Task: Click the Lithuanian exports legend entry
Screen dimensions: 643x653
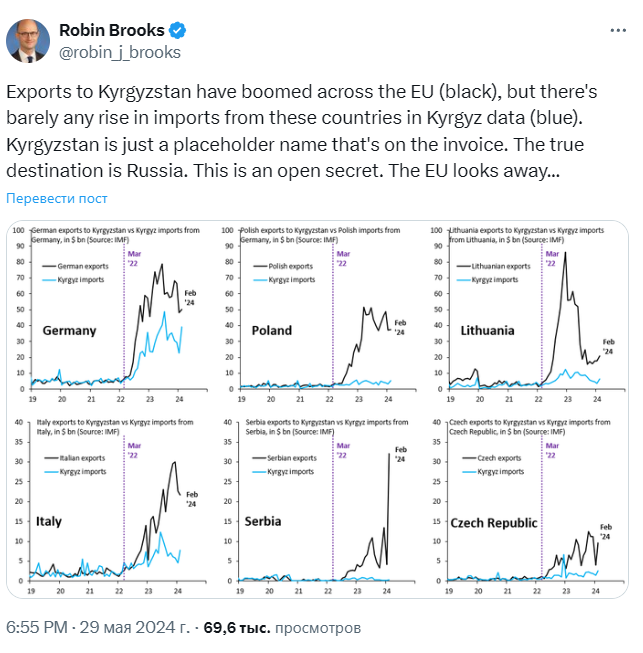Action: (x=500, y=267)
